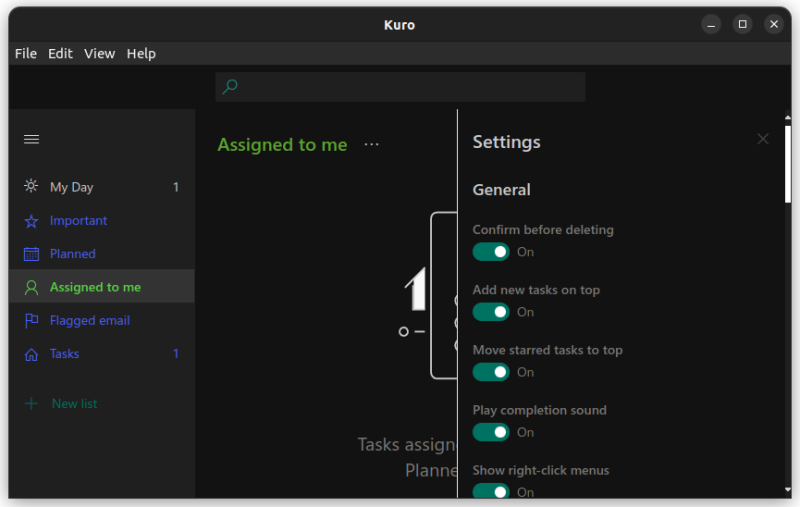This screenshot has height=507, width=800.
Task: Close the Kuro window
Action: 773,24
